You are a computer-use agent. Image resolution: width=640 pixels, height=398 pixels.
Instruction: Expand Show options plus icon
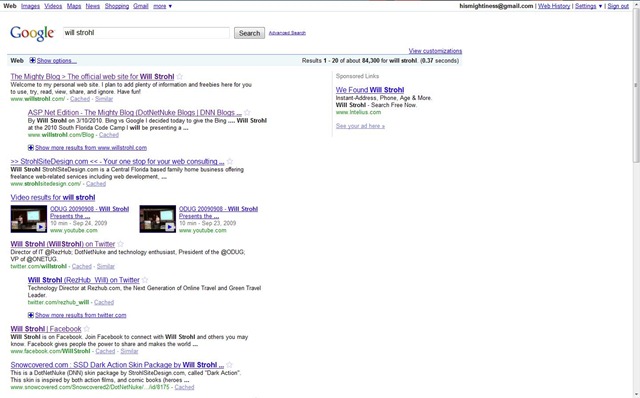tap(32, 60)
